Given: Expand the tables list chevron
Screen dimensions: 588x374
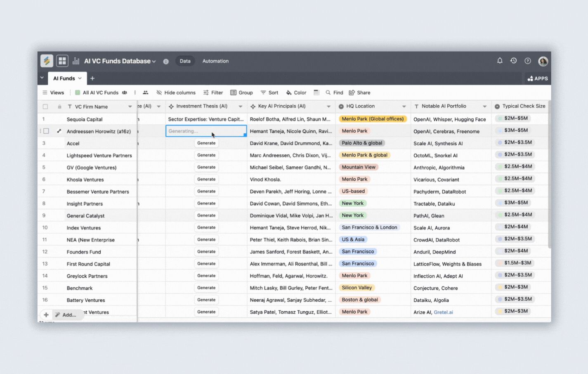Looking at the screenshot, I should tap(42, 78).
